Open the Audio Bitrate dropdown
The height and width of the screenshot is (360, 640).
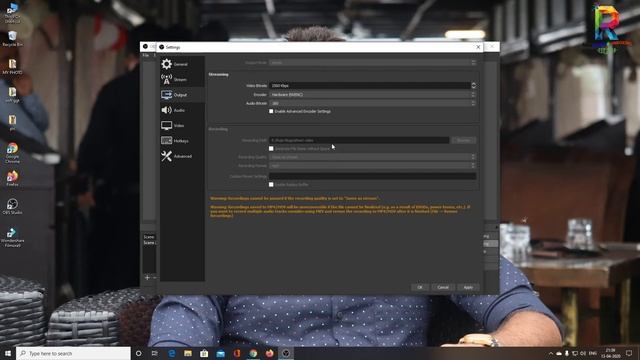point(373,103)
